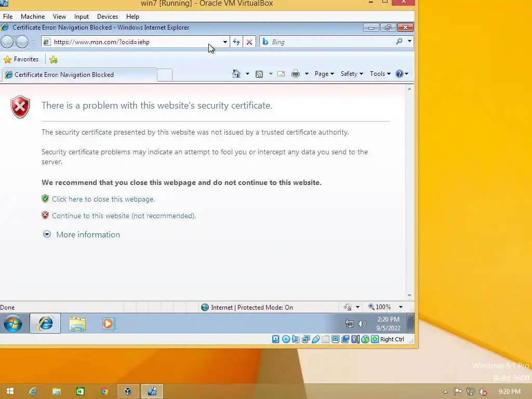
Task: Click VirtualBox display settings icon
Action: pyautogui.click(x=335, y=339)
